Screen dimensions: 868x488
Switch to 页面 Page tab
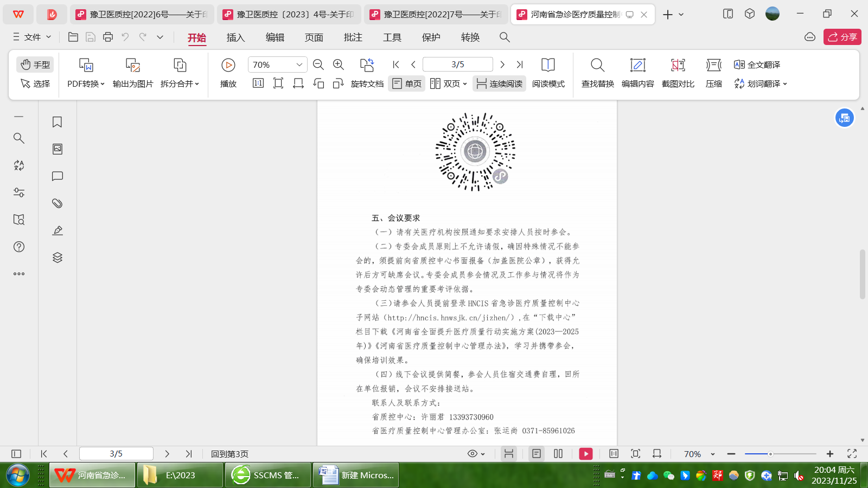pyautogui.click(x=314, y=37)
